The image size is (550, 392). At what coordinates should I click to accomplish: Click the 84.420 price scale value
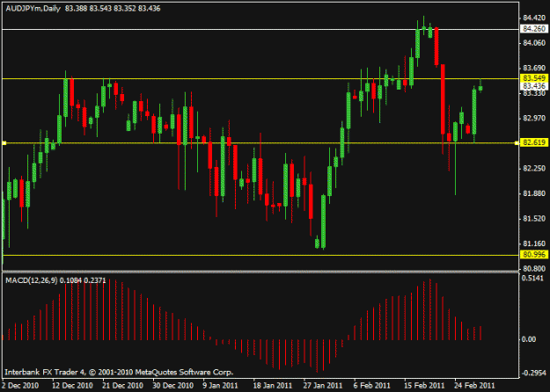(x=534, y=18)
